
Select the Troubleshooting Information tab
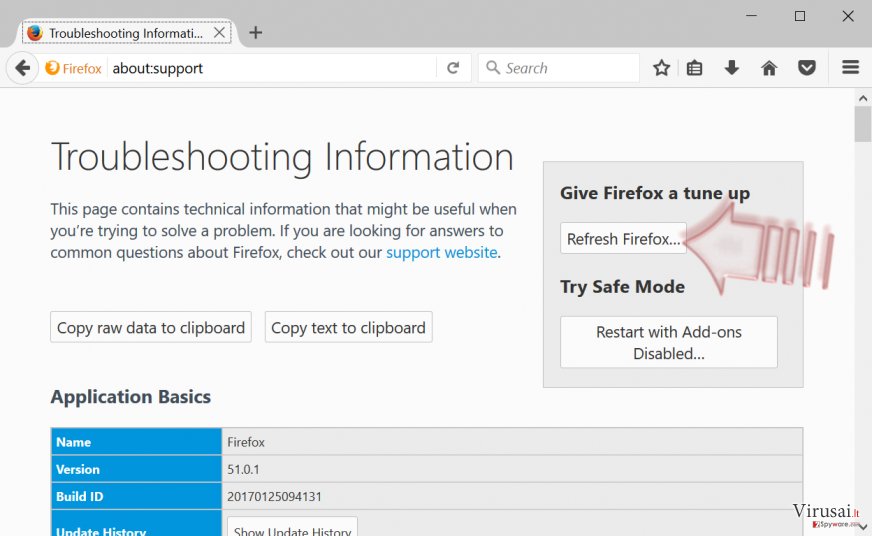(126, 33)
